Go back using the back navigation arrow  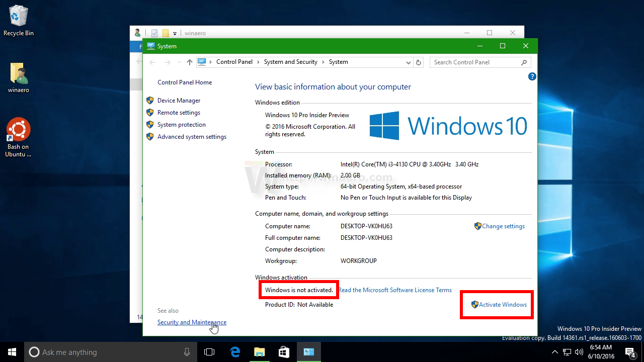tap(152, 61)
